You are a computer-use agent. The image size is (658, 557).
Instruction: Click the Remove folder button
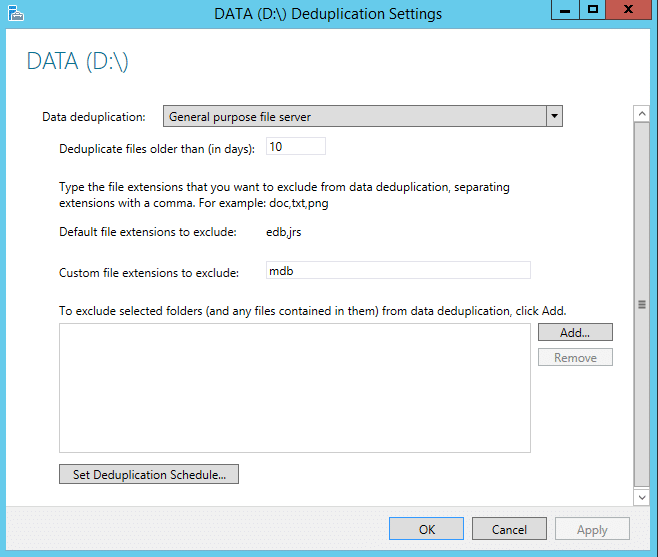pos(575,358)
